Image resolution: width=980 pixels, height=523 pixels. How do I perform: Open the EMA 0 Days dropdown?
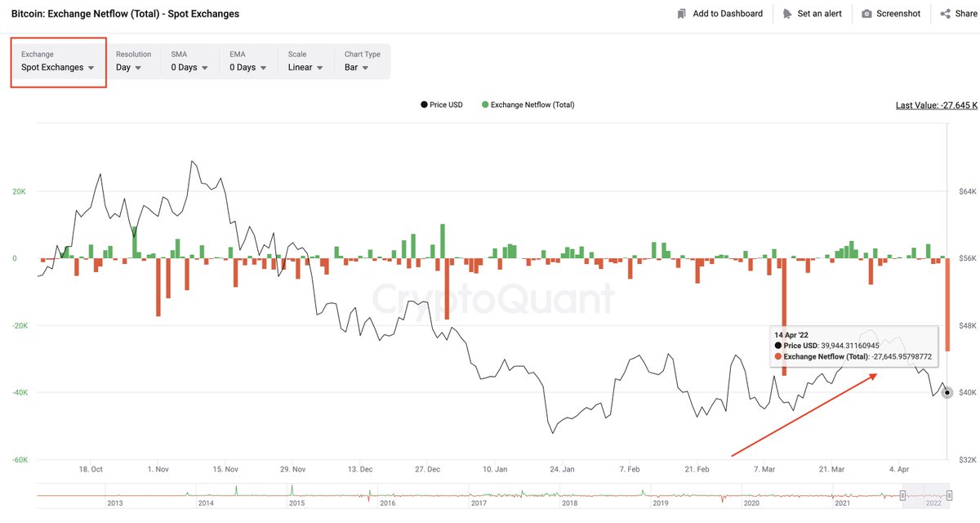248,61
